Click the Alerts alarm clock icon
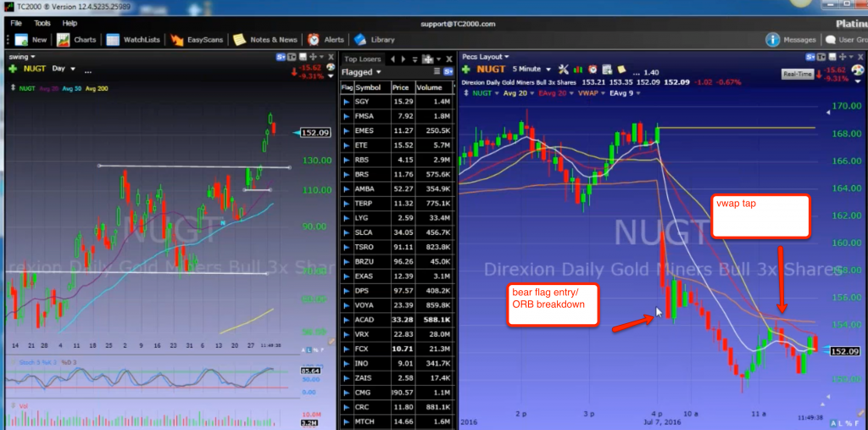868x430 pixels. [314, 40]
